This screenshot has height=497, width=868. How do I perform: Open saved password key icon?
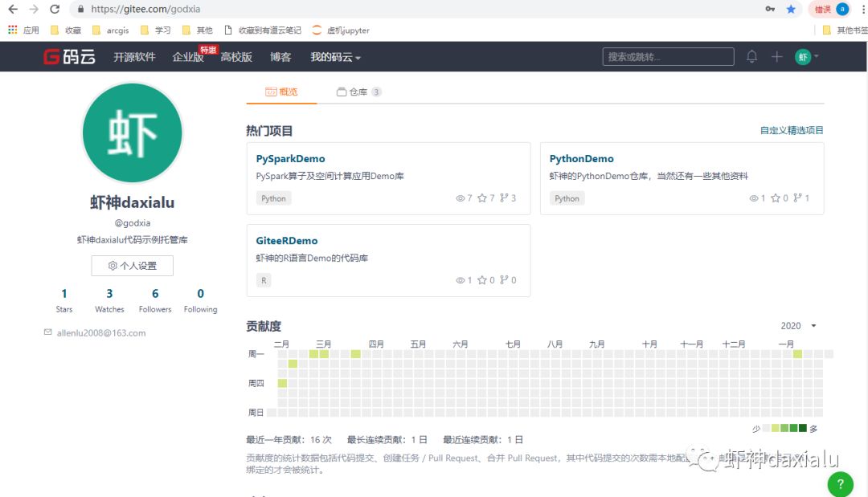770,9
